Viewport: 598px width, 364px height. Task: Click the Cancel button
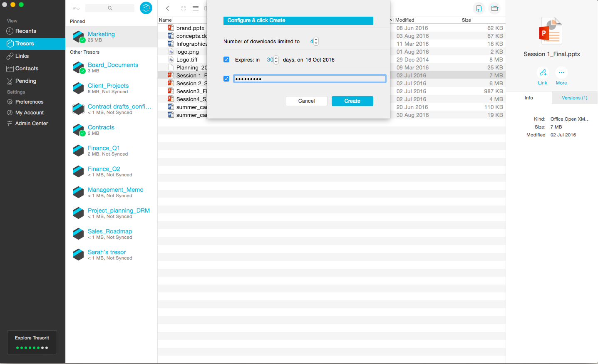coord(307,101)
